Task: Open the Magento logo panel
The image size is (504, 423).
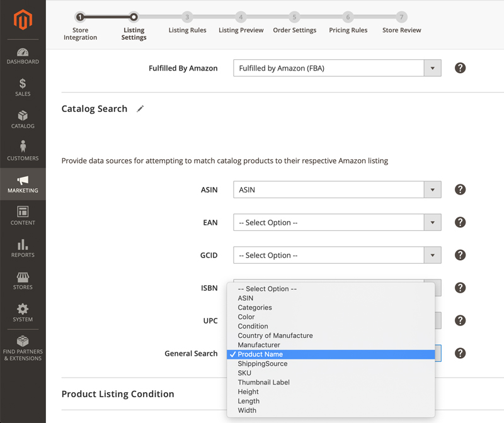Action: click(23, 18)
